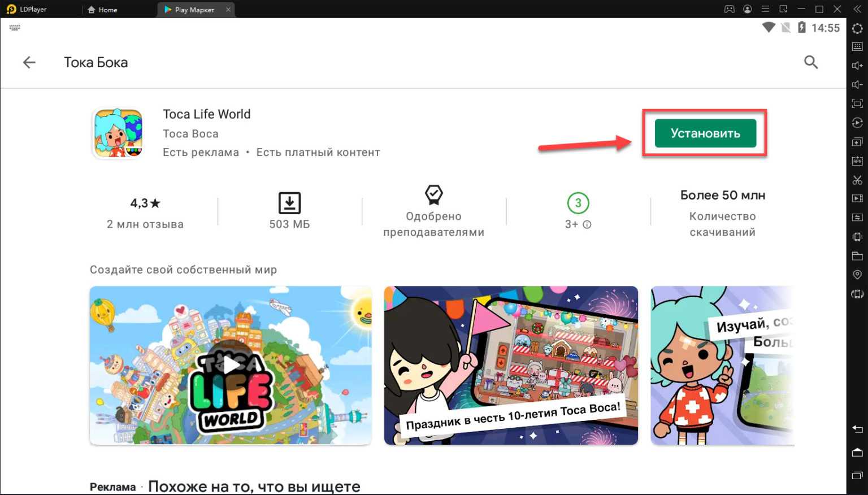Image resolution: width=868 pixels, height=495 pixels.
Task: Collapse the sidebar with double-chevron
Action: pyautogui.click(x=857, y=9)
